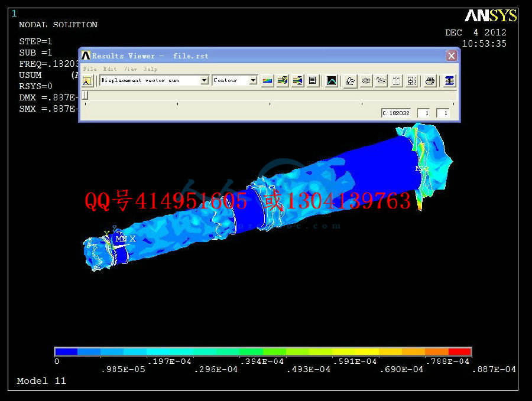The width and height of the screenshot is (532, 401).
Task: Open the Contour plot type dropdown
Action: 253,80
